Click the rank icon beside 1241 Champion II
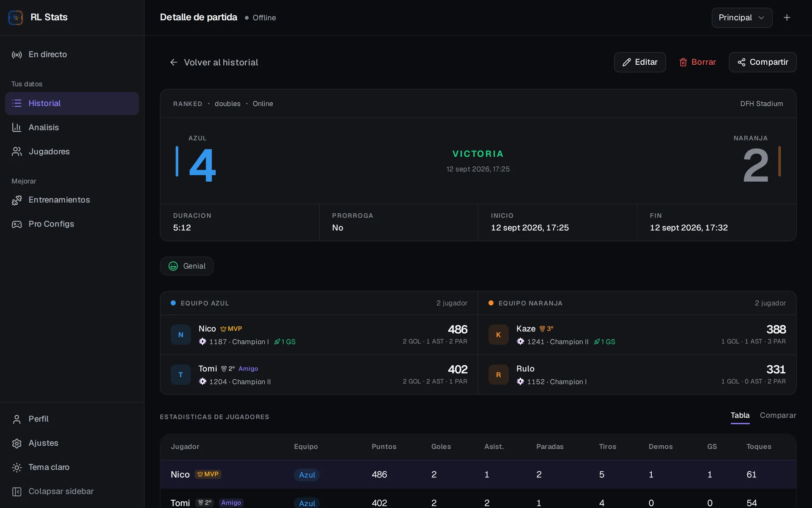This screenshot has height=508, width=812. coord(520,342)
